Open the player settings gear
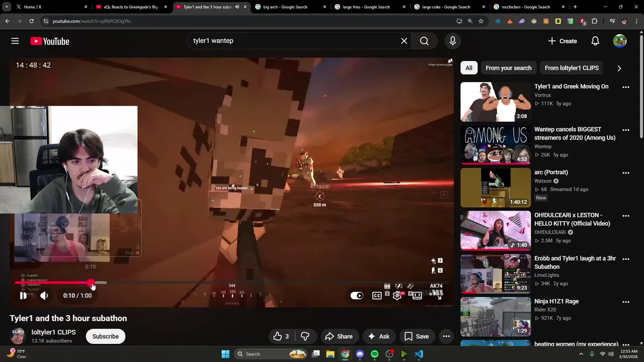The height and width of the screenshot is (362, 644). tap(397, 296)
